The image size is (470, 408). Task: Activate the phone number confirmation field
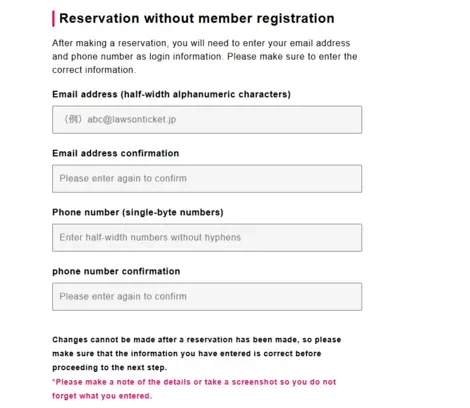(x=207, y=297)
